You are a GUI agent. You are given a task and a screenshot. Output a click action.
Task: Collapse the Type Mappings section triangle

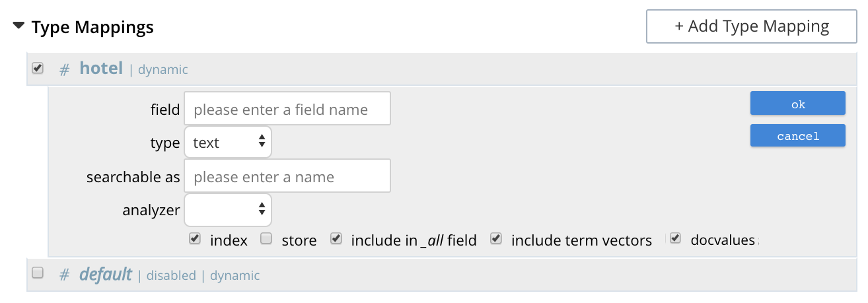(x=18, y=26)
